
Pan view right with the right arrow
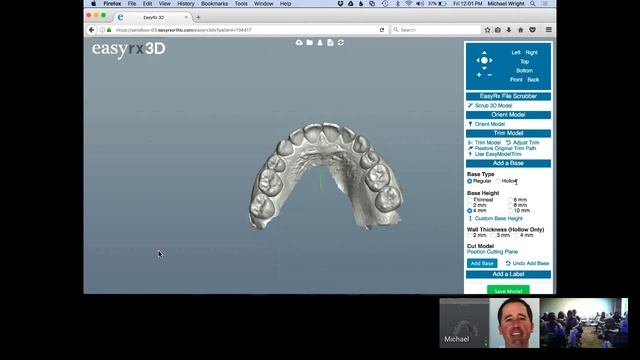coord(491,60)
